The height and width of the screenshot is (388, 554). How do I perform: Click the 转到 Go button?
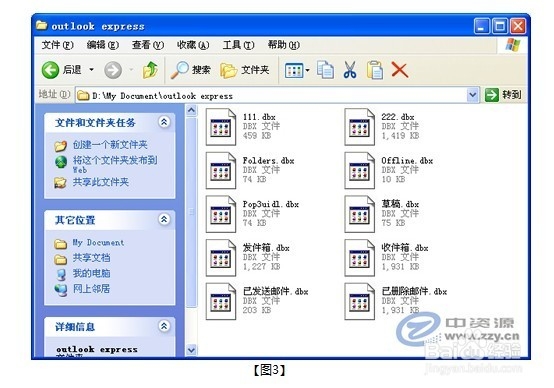coord(503,95)
